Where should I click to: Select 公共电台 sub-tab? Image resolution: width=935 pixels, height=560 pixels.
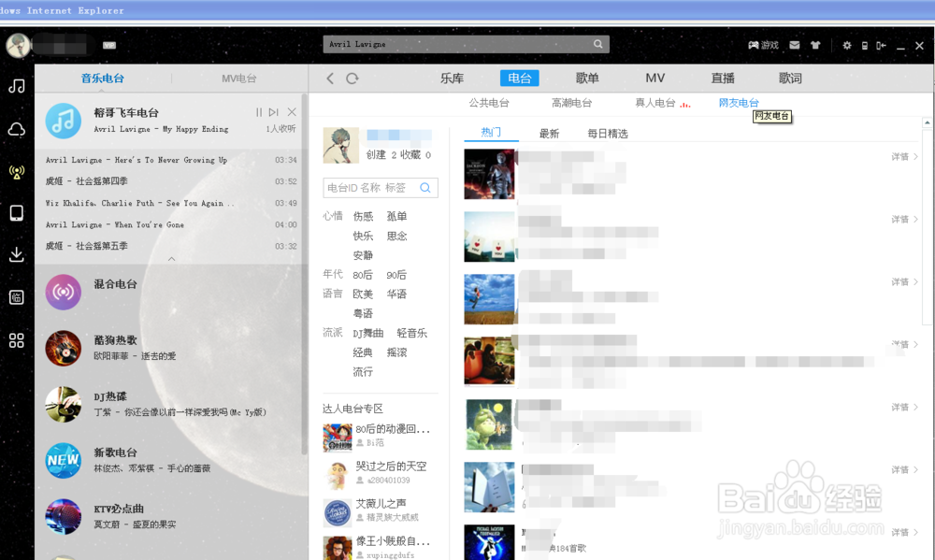tap(489, 103)
